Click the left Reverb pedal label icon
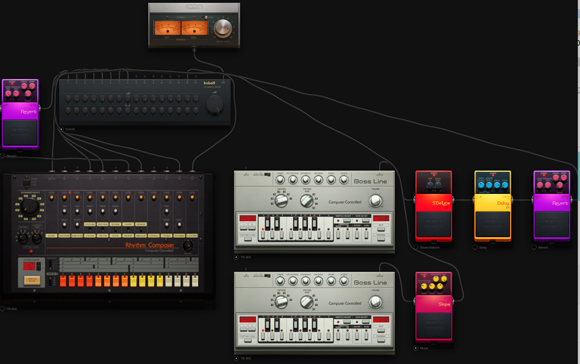The image size is (580, 364). [3, 156]
